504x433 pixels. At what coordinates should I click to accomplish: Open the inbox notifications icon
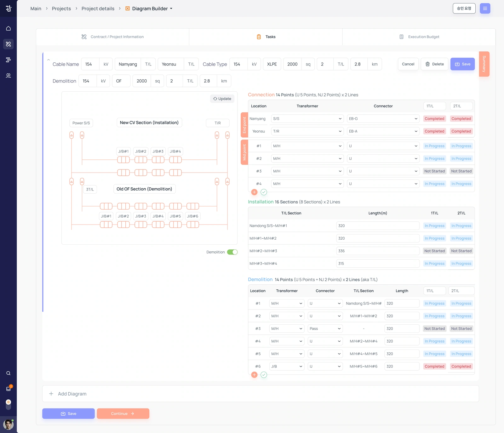click(x=9, y=389)
